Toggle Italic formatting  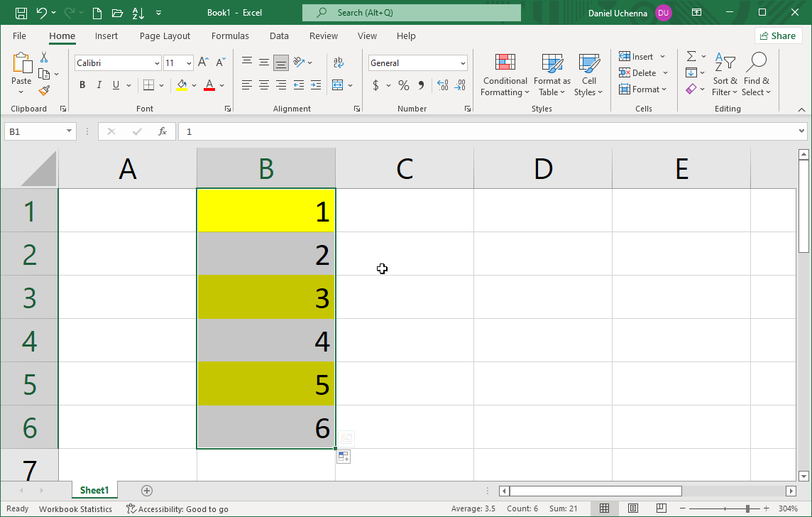[x=99, y=85]
